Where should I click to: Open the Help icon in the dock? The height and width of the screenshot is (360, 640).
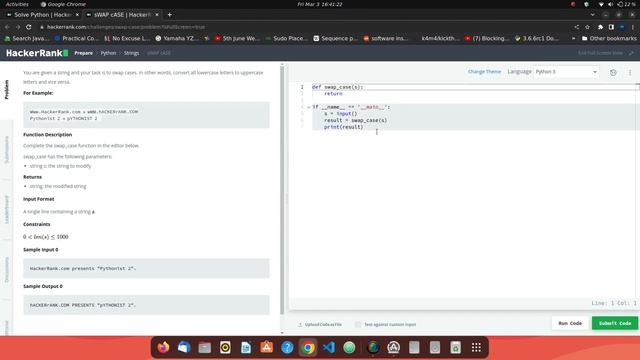coord(287,347)
